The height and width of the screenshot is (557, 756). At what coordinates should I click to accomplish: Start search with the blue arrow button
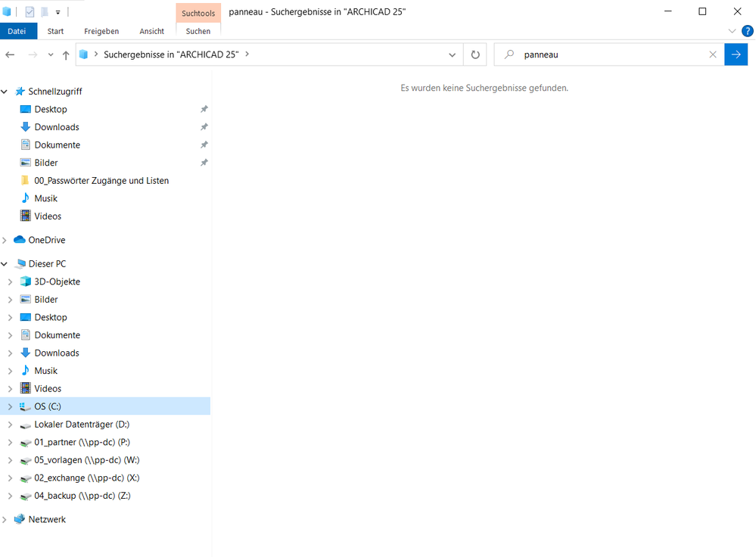[736, 54]
